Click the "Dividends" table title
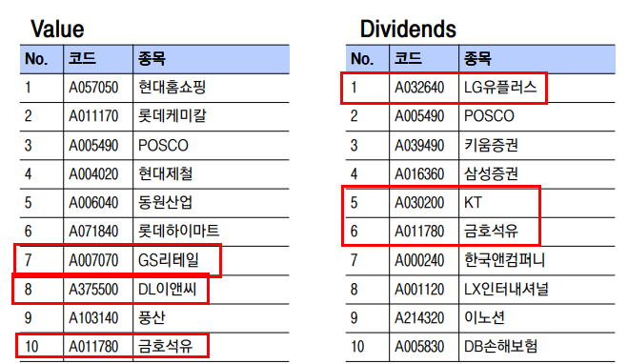The height and width of the screenshot is (364, 628). tap(408, 30)
